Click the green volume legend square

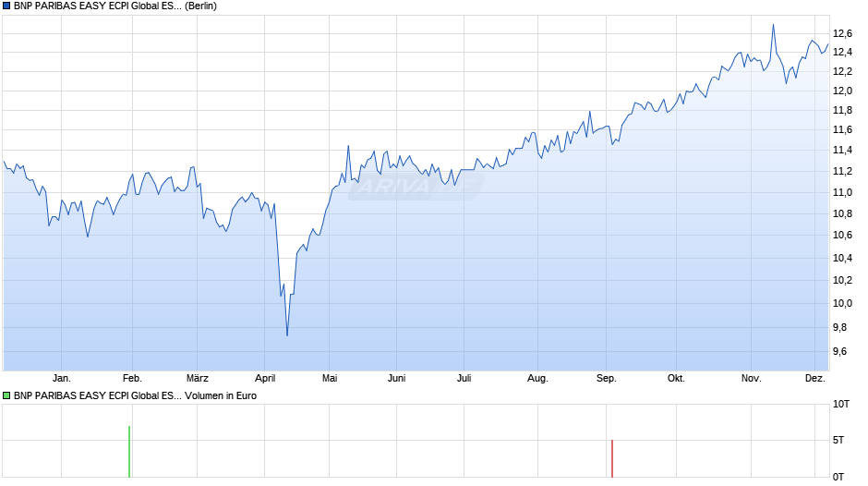[x=6, y=395]
